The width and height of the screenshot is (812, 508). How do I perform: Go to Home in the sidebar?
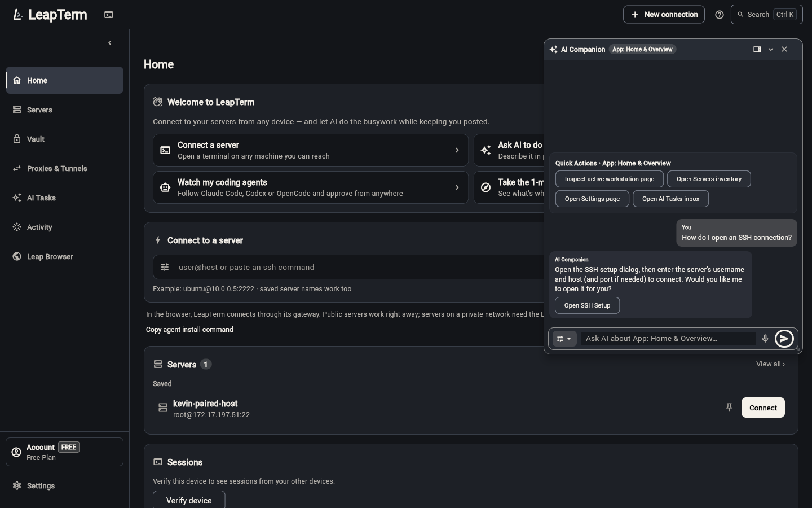click(x=64, y=80)
